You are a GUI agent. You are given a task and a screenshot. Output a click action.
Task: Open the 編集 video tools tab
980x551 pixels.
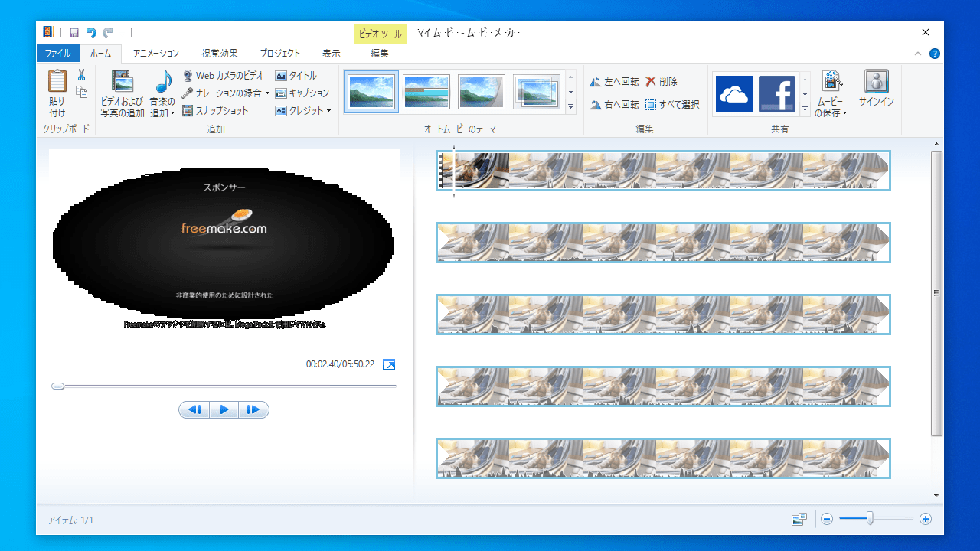[380, 54]
